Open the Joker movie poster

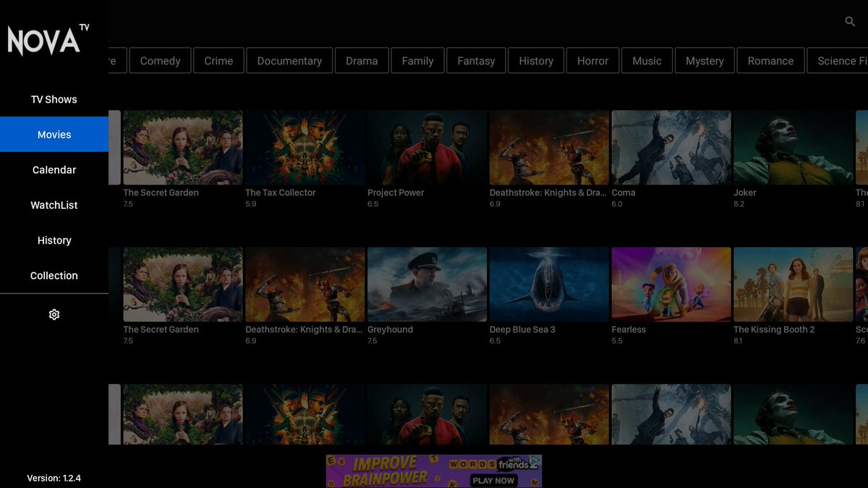click(x=793, y=147)
